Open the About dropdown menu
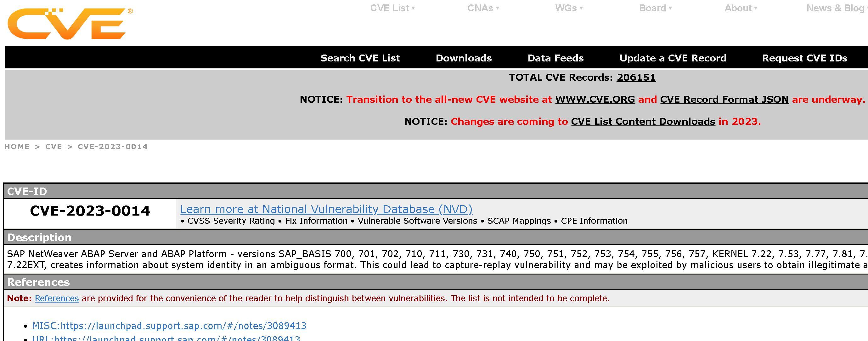The height and width of the screenshot is (341, 868). tap(741, 8)
